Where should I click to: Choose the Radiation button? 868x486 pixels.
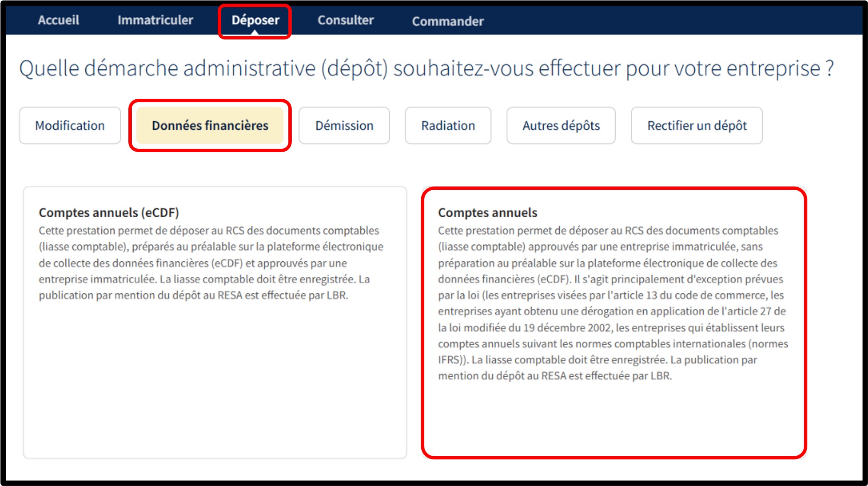click(448, 125)
